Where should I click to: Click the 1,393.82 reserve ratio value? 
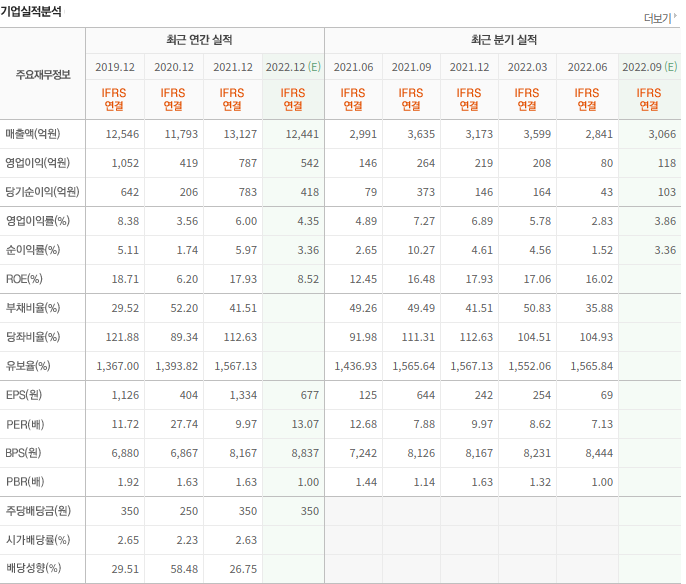[x=177, y=366]
